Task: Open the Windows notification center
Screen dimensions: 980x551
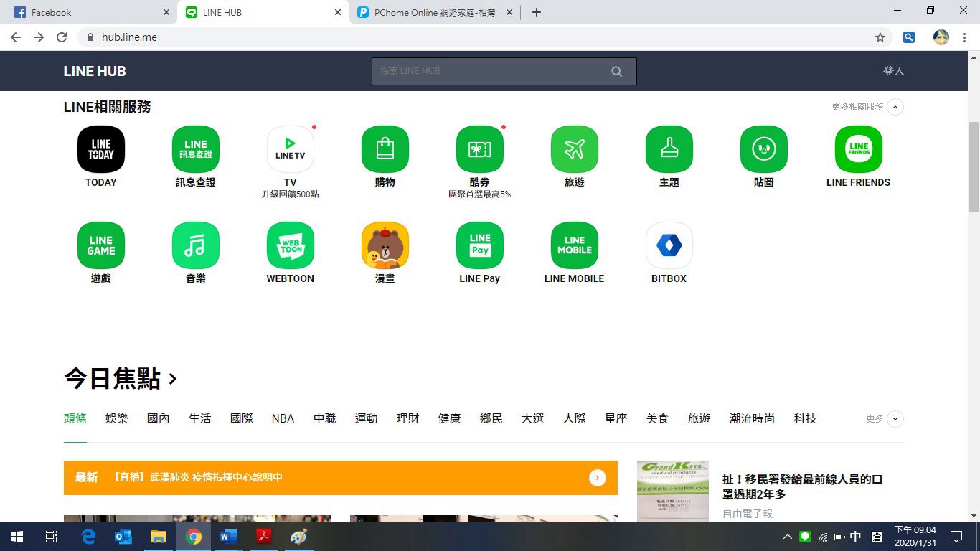Action: click(x=956, y=537)
